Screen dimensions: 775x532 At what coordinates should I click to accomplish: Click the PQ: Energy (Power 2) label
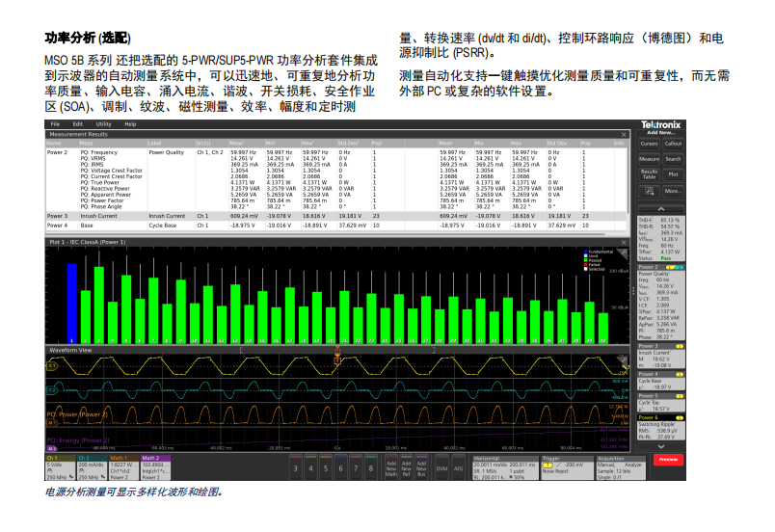78,440
